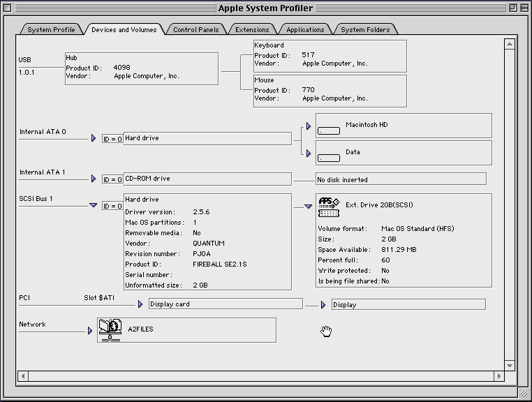Click revision number 'PJOA'
This screenshot has height=402, width=532.
click(202, 254)
